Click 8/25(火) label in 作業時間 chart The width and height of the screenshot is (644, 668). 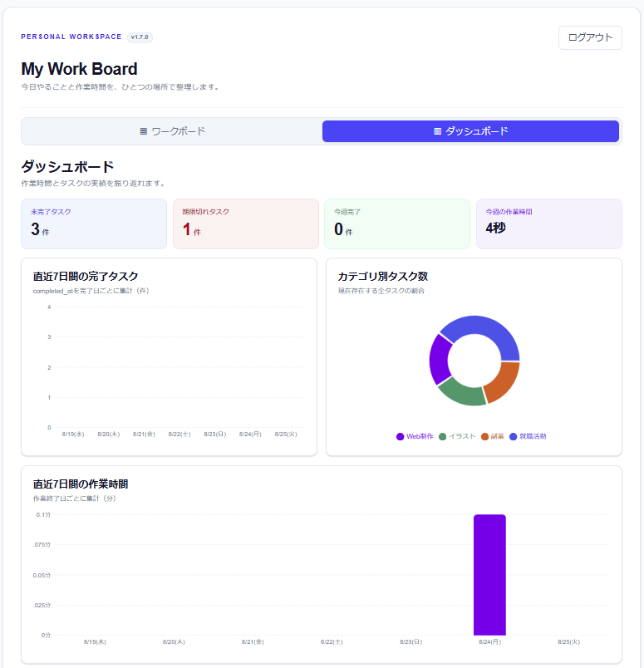click(568, 641)
